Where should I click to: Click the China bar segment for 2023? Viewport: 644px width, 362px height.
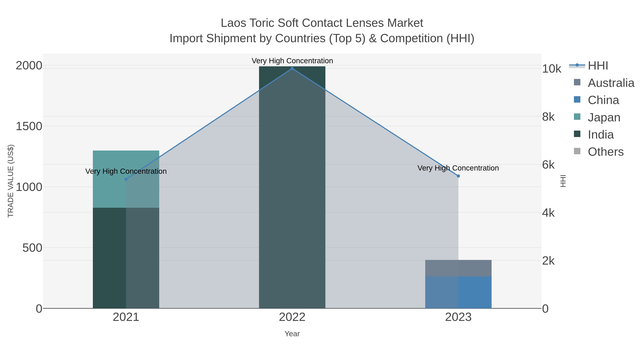coord(458,292)
